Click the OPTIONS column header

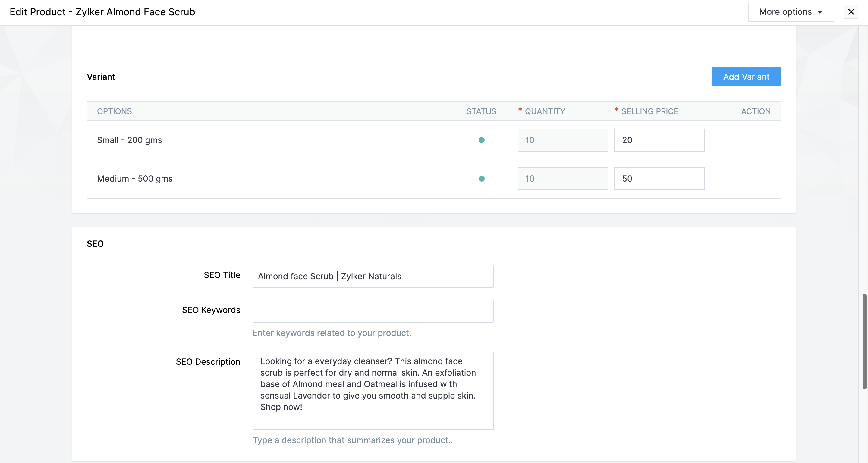click(114, 111)
